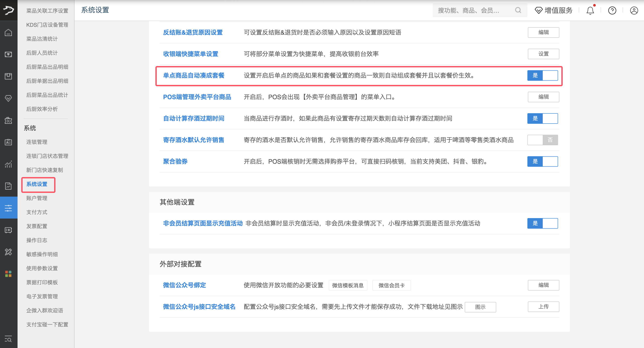644x348 pixels.
Task: Open 发票配置 menu item
Action: click(37, 226)
